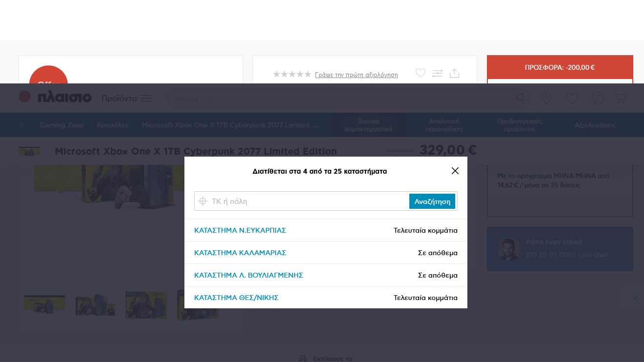Open ΚΑΤΑΣΤΗΜΑ ΘΕΣ/ΝΙΚΗΣ store link

pos(237,298)
